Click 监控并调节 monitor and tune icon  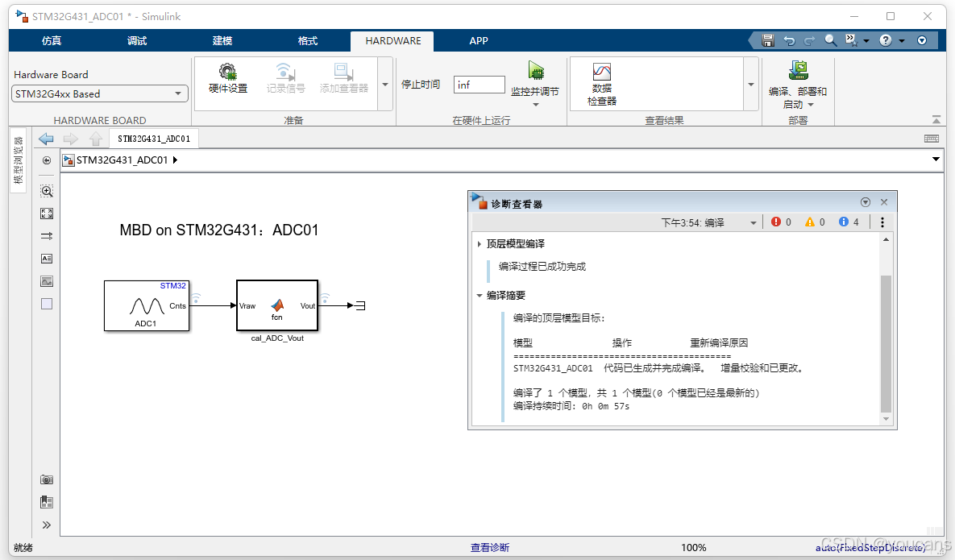point(535,71)
